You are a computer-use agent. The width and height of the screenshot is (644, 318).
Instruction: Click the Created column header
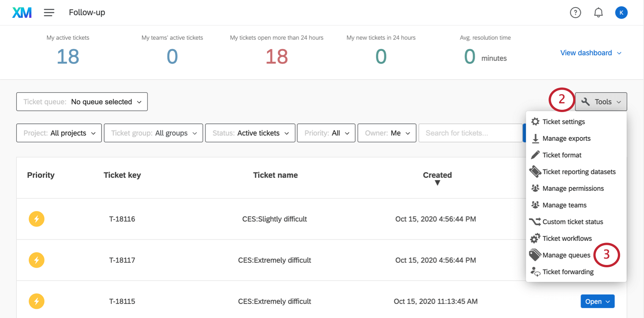[x=438, y=175]
